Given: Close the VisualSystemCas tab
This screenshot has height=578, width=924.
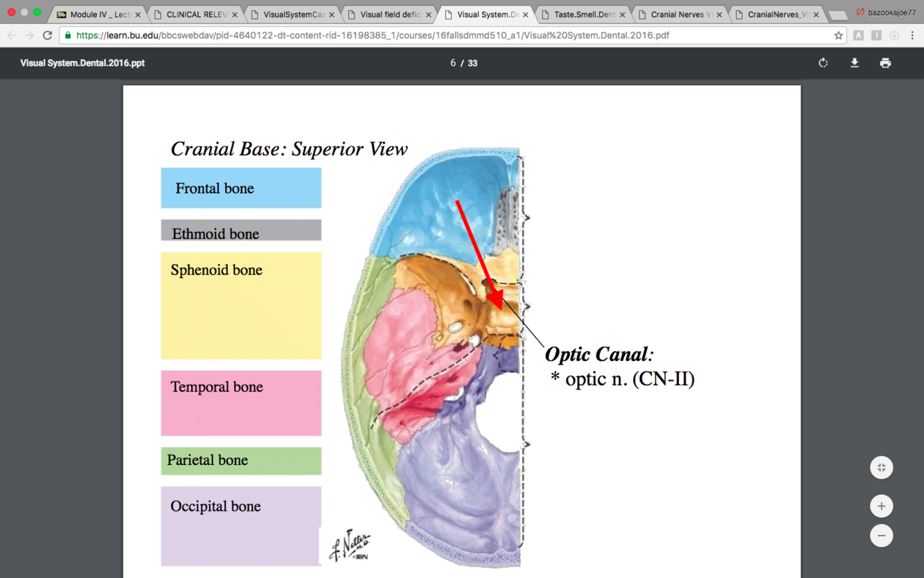Looking at the screenshot, I should [x=332, y=14].
